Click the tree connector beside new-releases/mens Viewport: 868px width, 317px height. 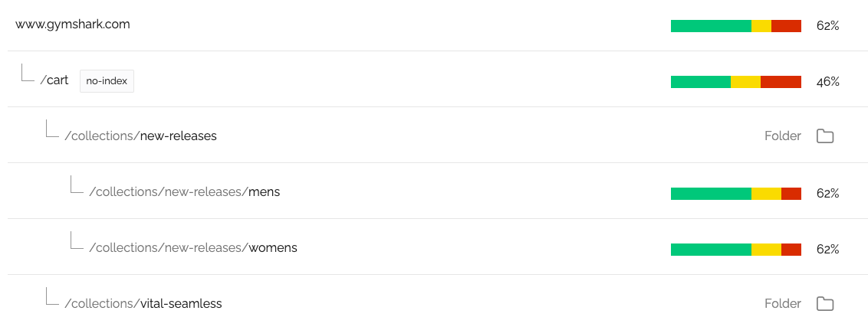pyautogui.click(x=77, y=185)
